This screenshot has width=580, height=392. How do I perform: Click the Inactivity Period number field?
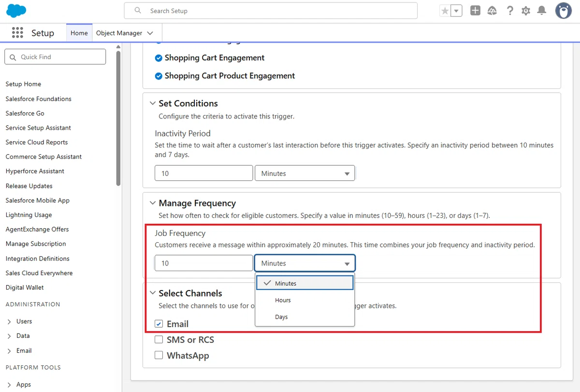[203, 173]
